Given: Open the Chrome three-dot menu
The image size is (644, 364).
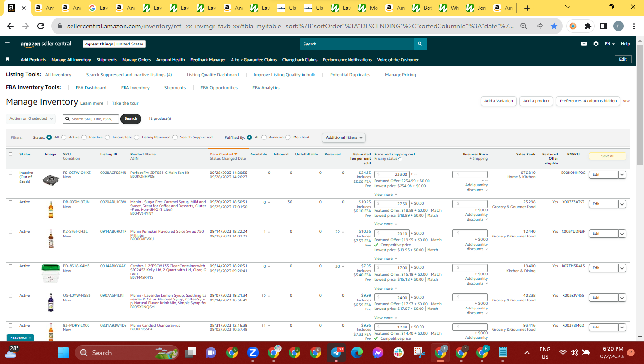Looking at the screenshot, I should (634, 27).
